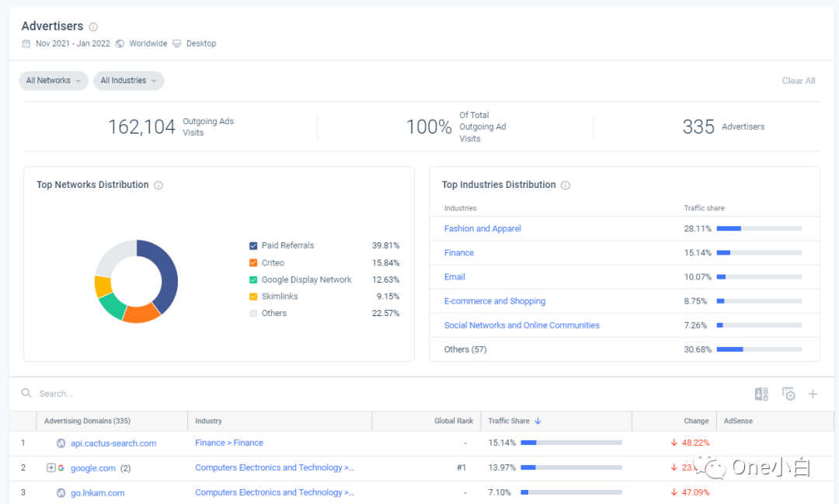Open the All Industries dropdown
The height and width of the screenshot is (504, 839).
coord(128,80)
